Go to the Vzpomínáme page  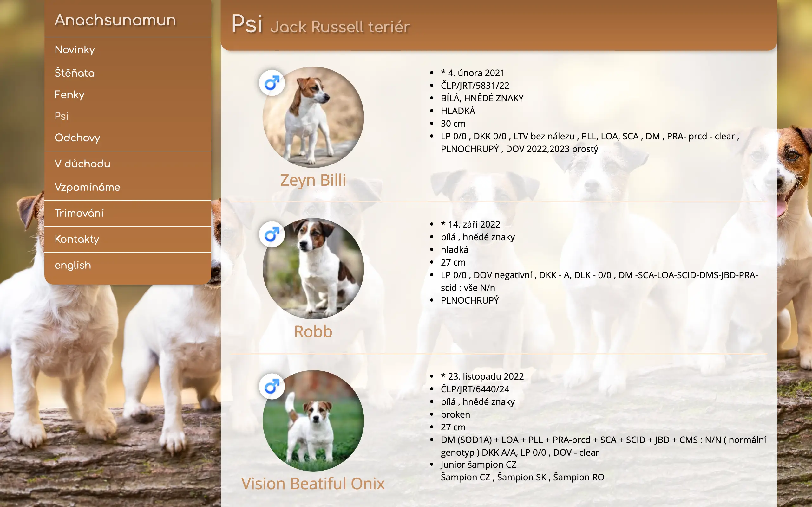click(x=87, y=187)
